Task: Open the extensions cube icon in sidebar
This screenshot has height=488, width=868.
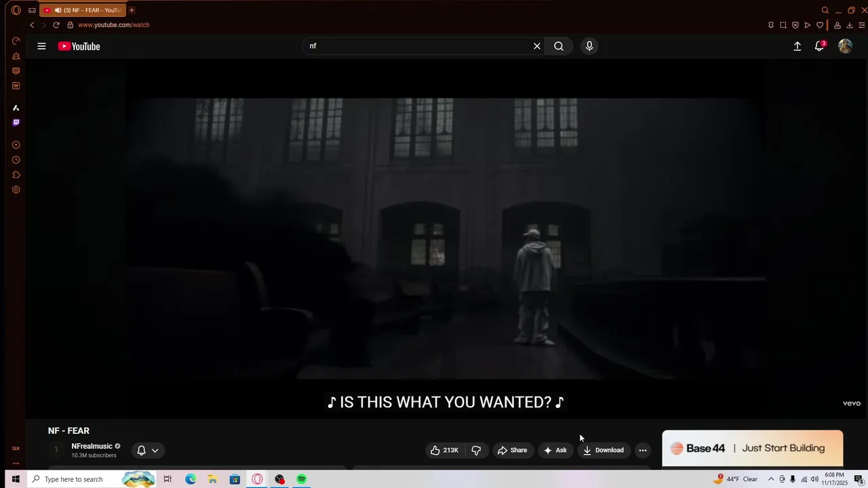Action: click(16, 175)
